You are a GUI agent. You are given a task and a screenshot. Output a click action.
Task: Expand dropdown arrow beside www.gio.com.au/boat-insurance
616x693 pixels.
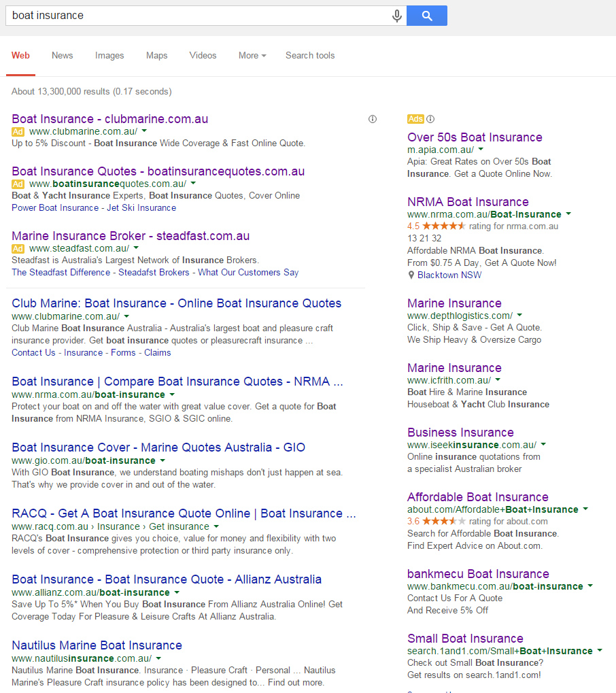tap(162, 460)
